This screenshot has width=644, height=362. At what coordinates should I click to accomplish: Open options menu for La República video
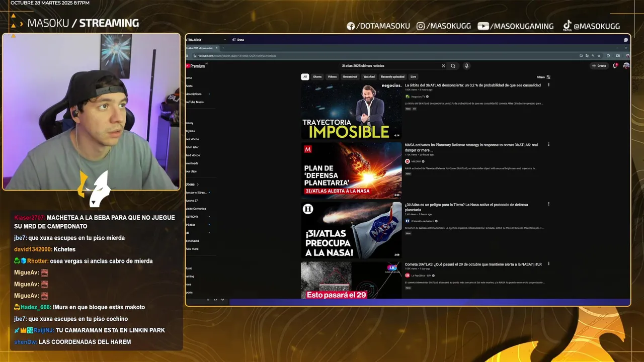tap(548, 264)
